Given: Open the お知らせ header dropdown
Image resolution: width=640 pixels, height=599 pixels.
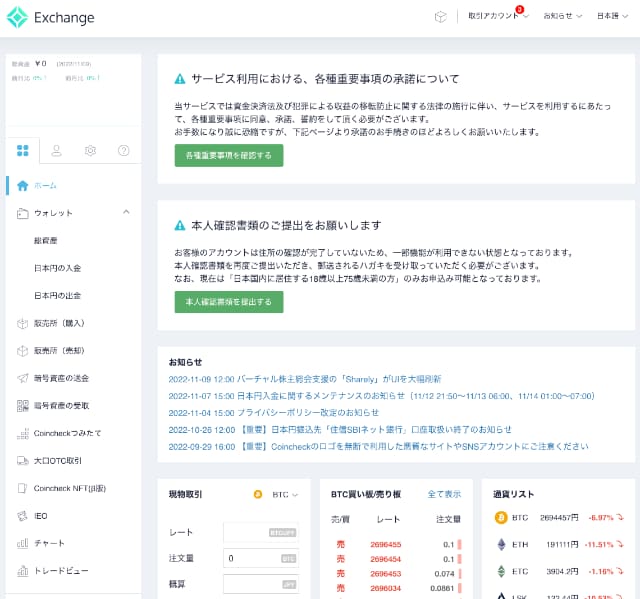Looking at the screenshot, I should [562, 16].
